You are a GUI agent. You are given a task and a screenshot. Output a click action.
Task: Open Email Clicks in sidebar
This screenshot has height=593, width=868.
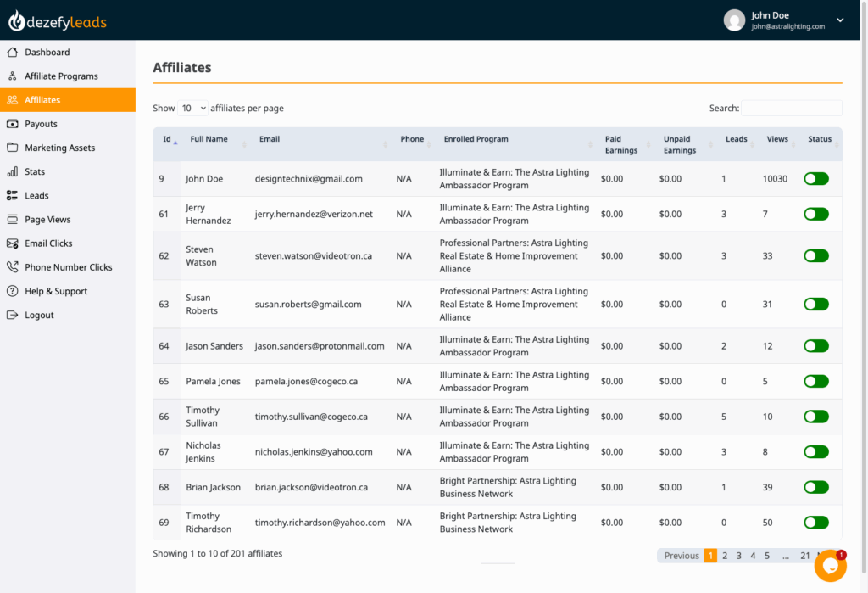68,243
